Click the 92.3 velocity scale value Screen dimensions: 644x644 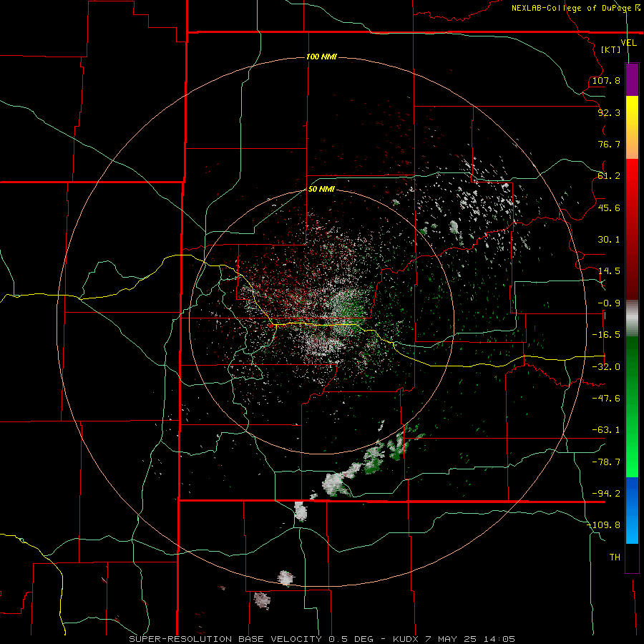click(x=609, y=112)
